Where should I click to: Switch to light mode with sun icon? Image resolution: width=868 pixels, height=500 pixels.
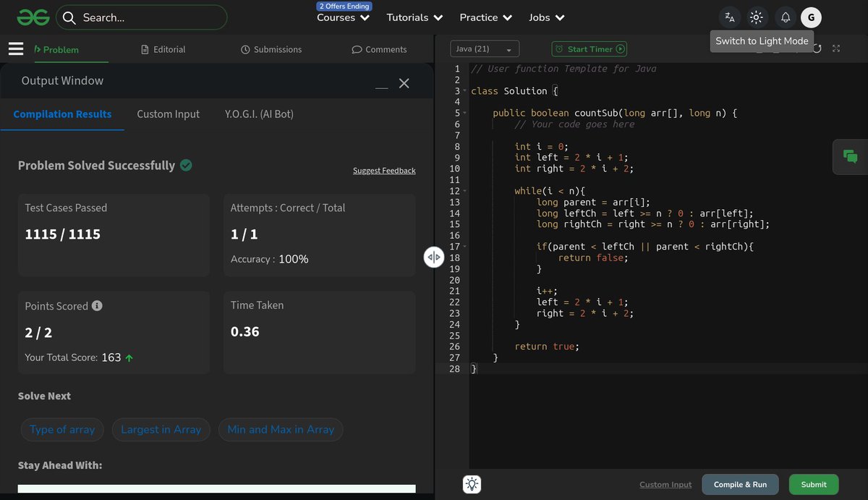point(757,17)
